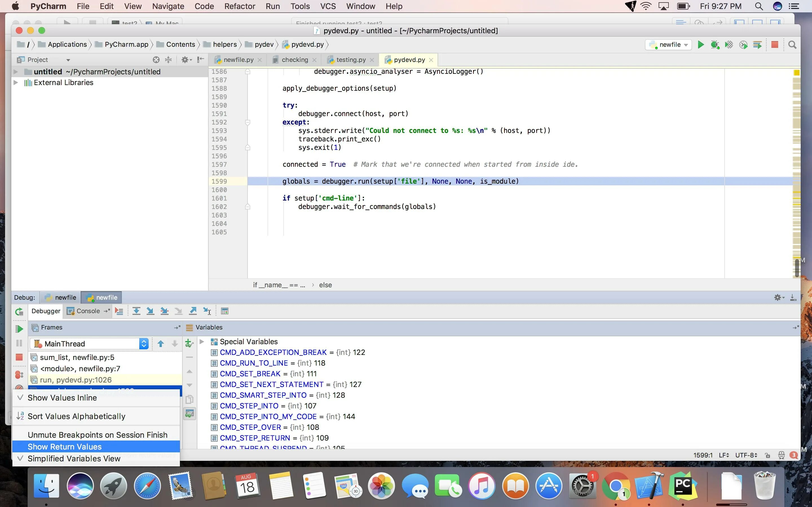812x507 pixels.
Task: Click helpers in the breadcrumb path
Action: pos(224,45)
